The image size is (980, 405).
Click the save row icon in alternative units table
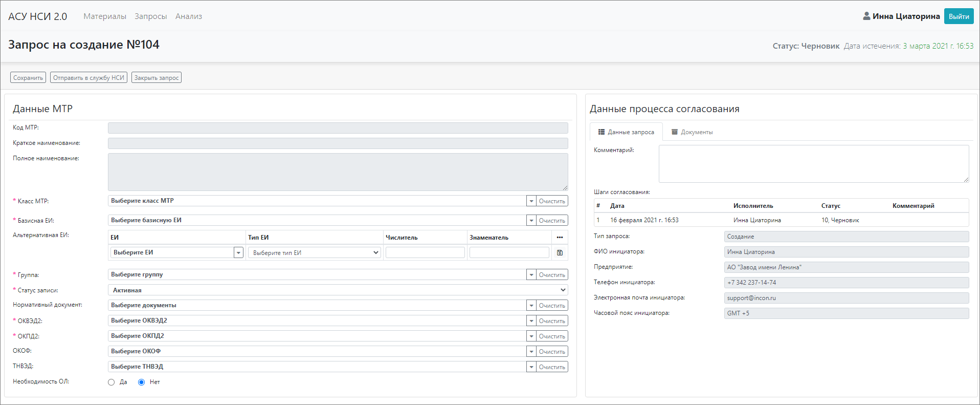click(560, 252)
